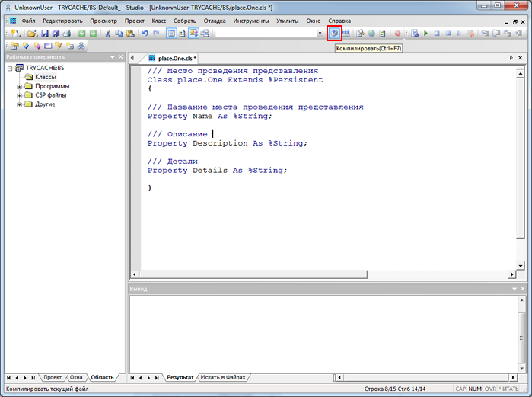Click the blue rectangle class toolbar icon
The width and height of the screenshot is (532, 397).
coord(48,46)
